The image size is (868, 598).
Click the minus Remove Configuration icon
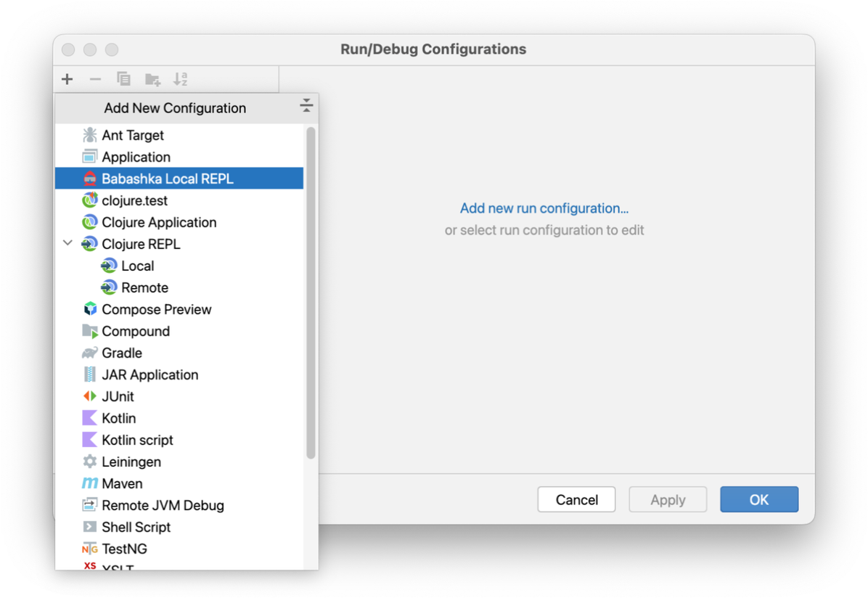pyautogui.click(x=95, y=79)
